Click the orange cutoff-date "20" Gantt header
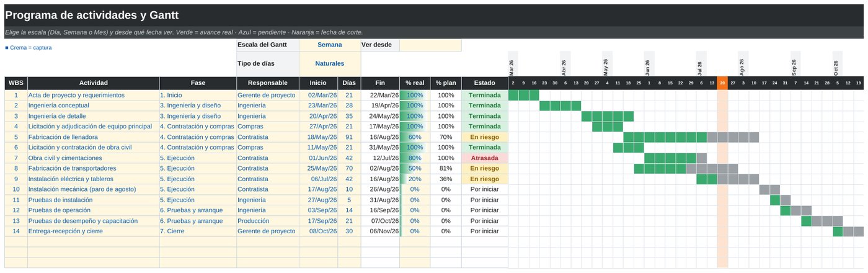The image size is (868, 273). pos(722,83)
